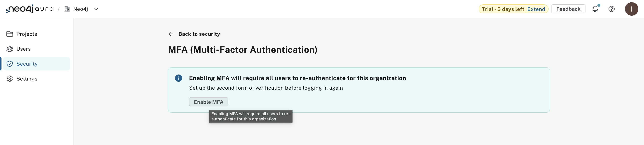Select the Security shield icon
The image size is (644, 145).
(10, 64)
